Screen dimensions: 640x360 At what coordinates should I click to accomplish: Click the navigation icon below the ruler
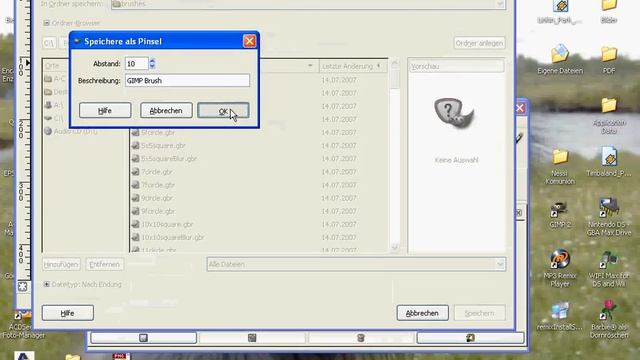tap(22, 287)
